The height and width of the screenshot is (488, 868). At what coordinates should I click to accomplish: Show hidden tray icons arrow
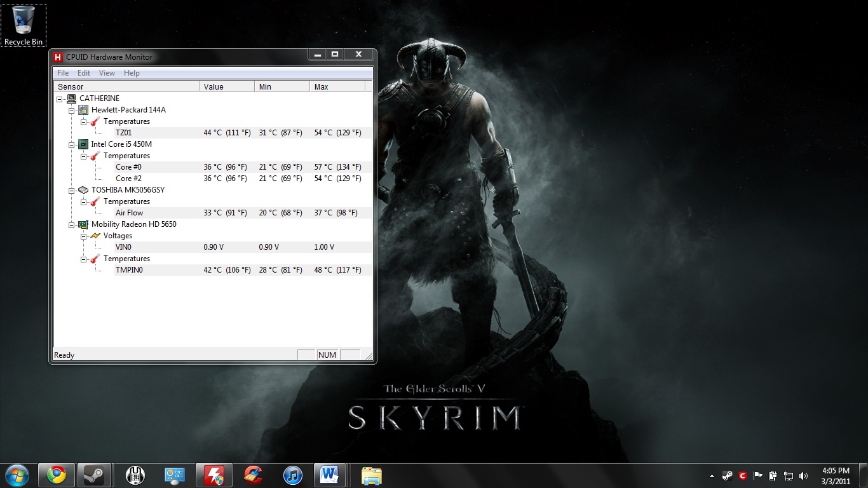(x=712, y=475)
